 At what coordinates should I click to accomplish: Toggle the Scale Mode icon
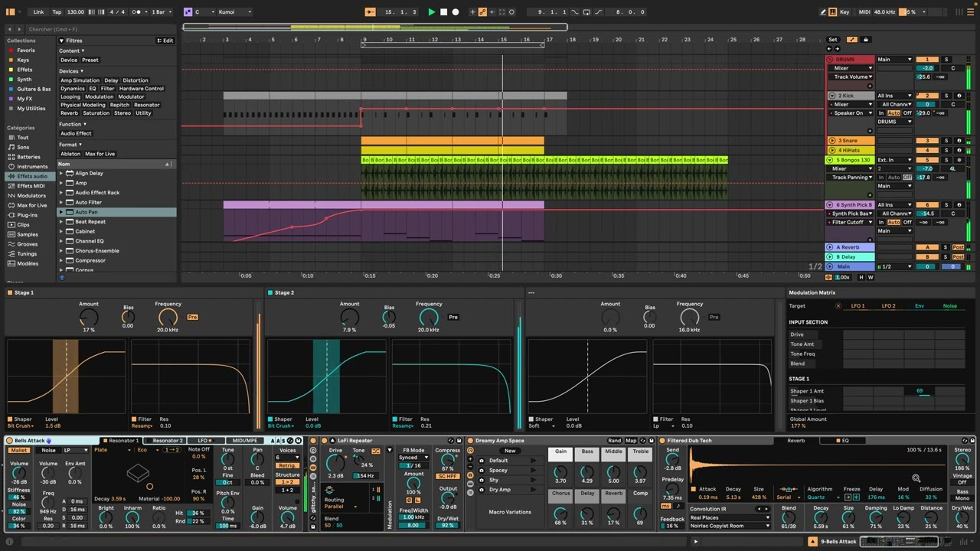(188, 12)
